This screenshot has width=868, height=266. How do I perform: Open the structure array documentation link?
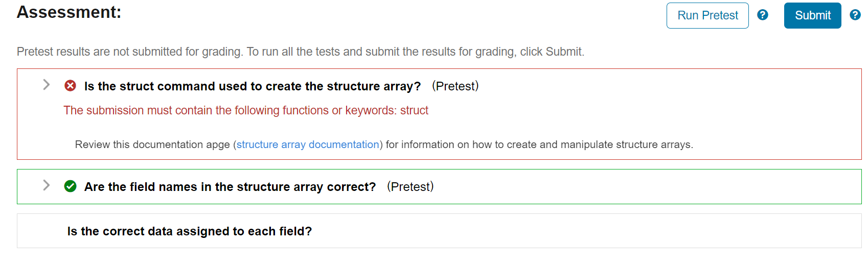pos(308,144)
